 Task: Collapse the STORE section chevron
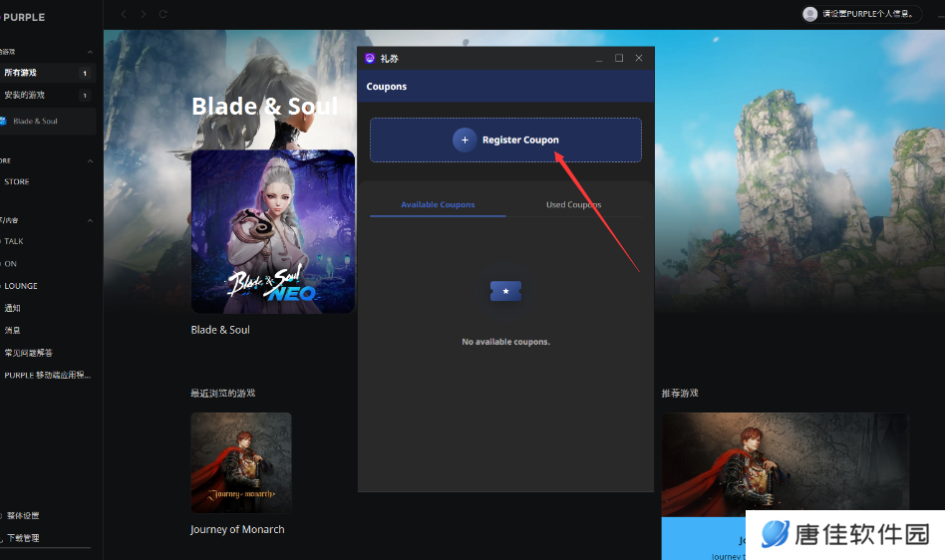coord(90,160)
